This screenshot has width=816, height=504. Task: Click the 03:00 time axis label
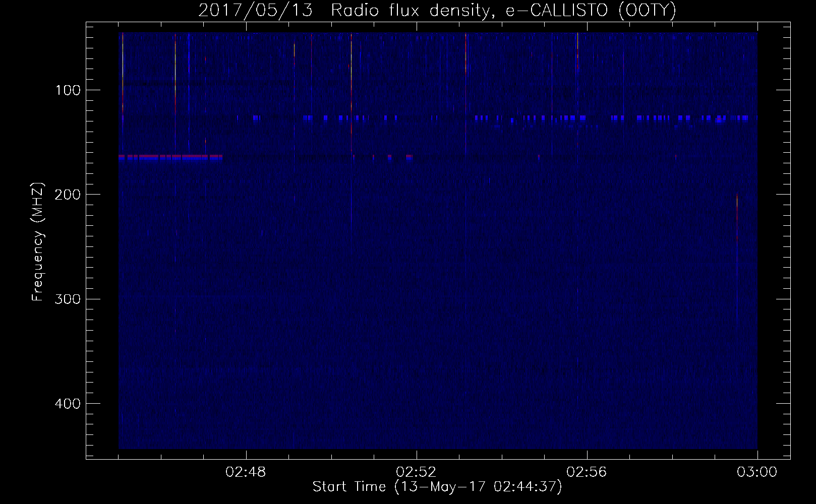click(x=757, y=472)
